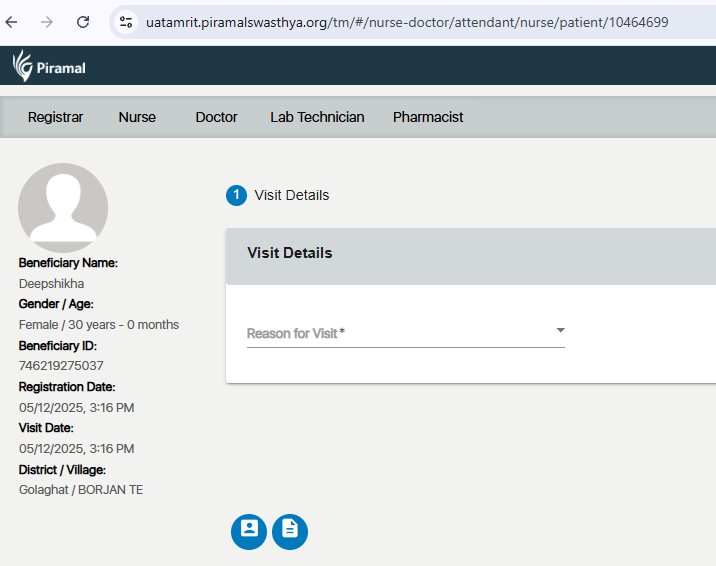The width and height of the screenshot is (716, 566).
Task: Click the browser forward arrow
Action: click(47, 21)
